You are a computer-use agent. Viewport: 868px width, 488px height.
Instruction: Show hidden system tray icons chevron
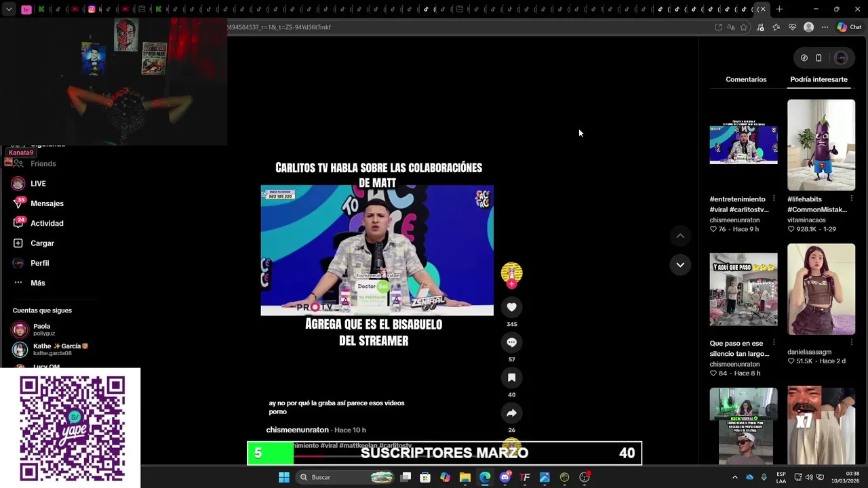point(734,477)
